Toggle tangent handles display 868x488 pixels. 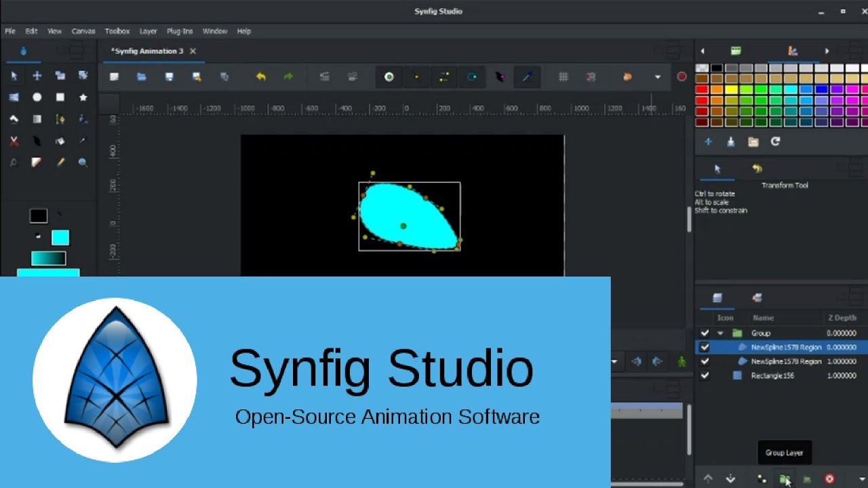pyautogui.click(x=444, y=77)
